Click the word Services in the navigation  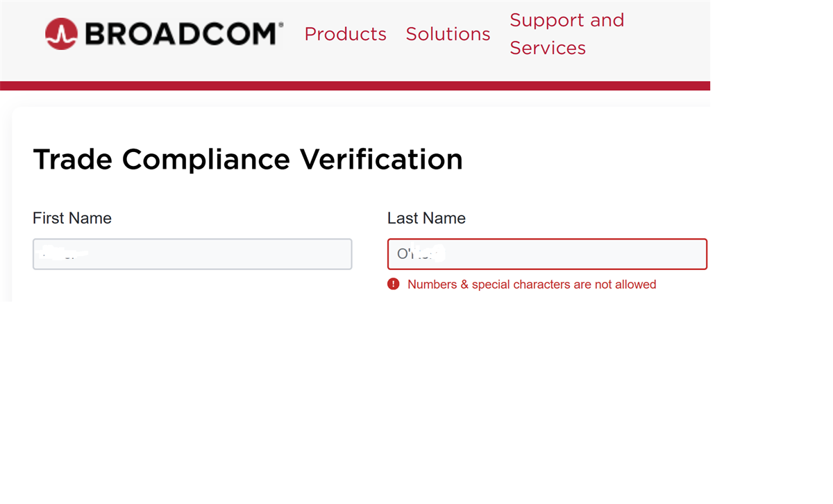548,48
